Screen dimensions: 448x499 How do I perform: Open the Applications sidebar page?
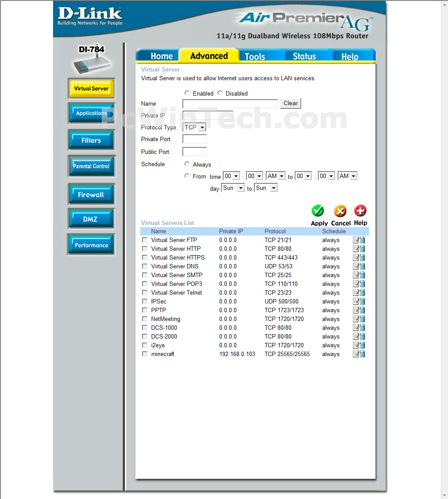click(x=91, y=113)
